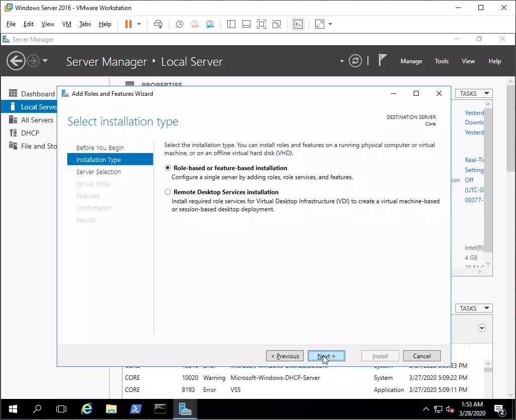Image resolution: width=516 pixels, height=420 pixels.
Task: Click the network icon in the system tray
Action: point(438,409)
